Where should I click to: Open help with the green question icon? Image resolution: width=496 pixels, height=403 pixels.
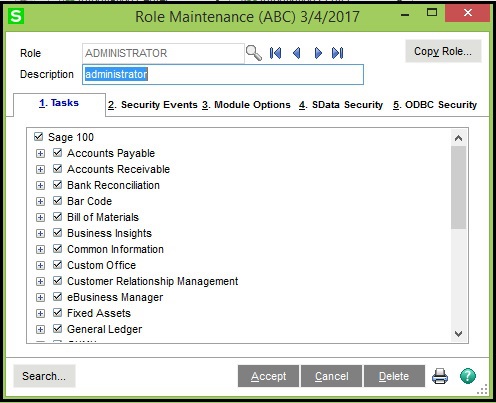pyautogui.click(x=468, y=376)
